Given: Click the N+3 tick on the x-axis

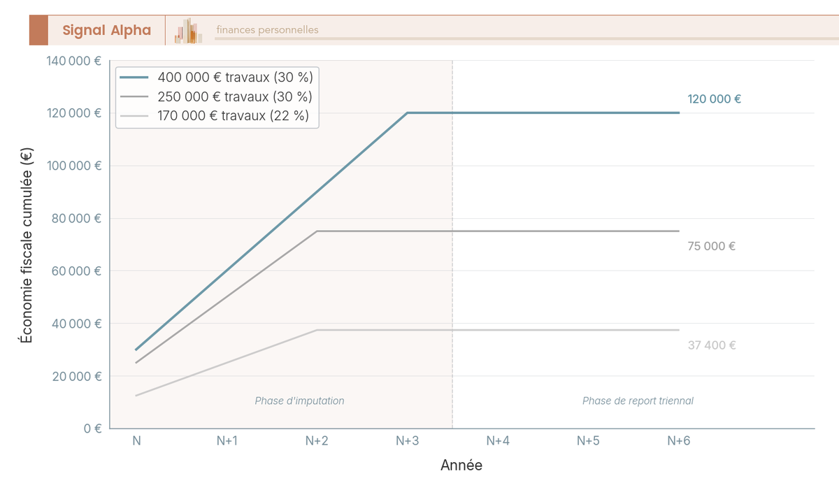Looking at the screenshot, I should [x=407, y=441].
